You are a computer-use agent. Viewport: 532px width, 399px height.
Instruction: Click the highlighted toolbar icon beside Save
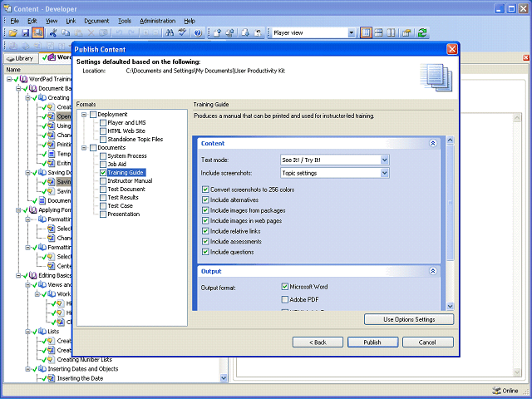[37, 33]
